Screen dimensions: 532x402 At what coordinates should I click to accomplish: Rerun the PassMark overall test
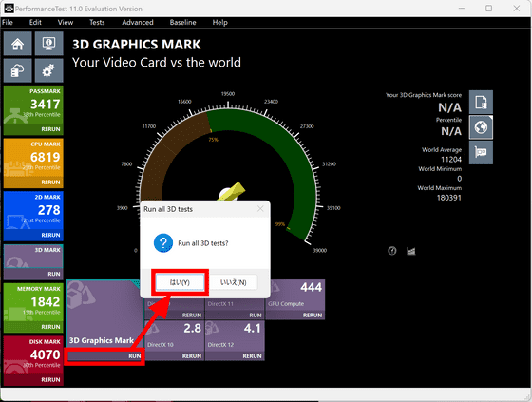pyautogui.click(x=50, y=129)
